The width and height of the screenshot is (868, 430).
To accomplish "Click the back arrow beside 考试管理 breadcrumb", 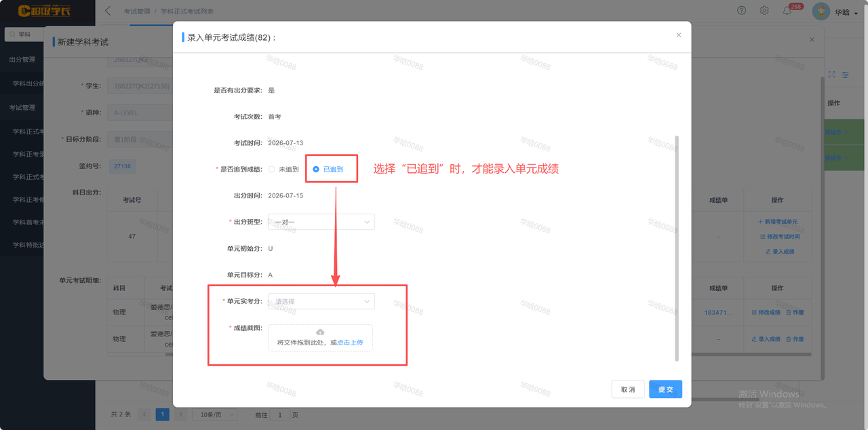I will (108, 11).
